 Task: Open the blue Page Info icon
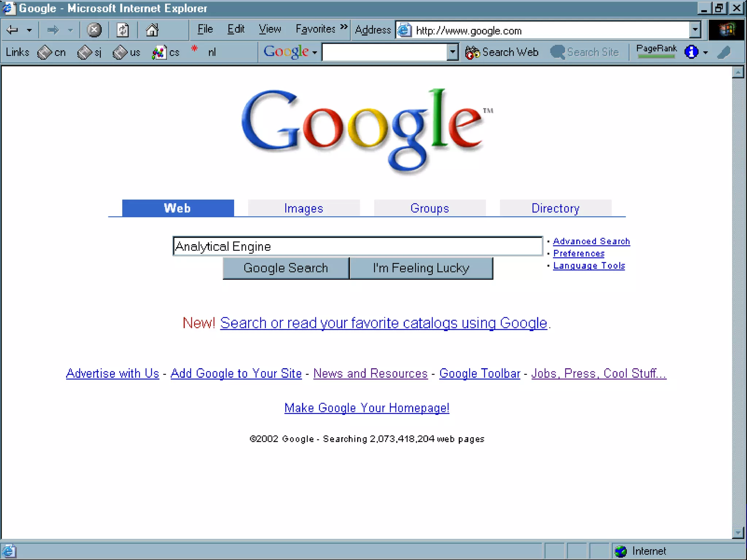pos(691,52)
